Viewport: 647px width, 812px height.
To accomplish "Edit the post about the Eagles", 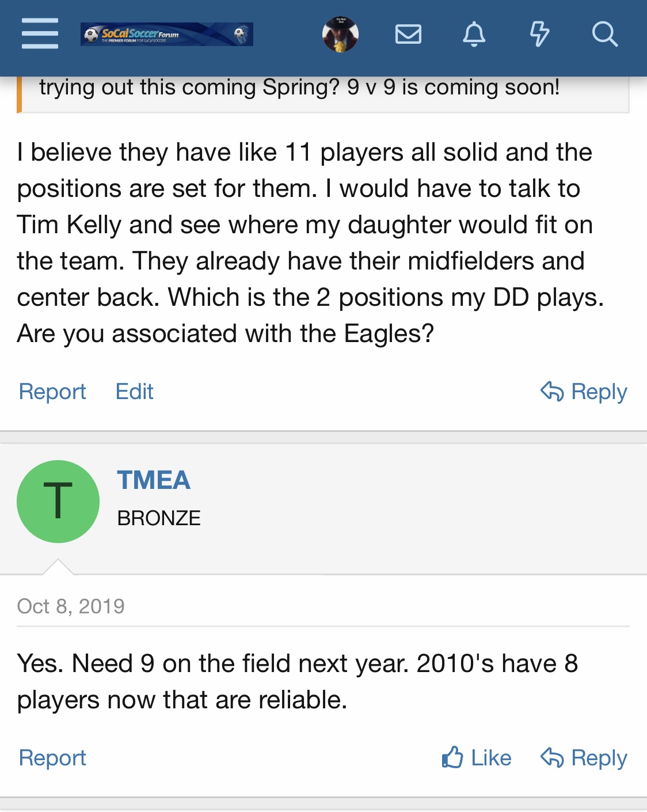I will (x=134, y=392).
